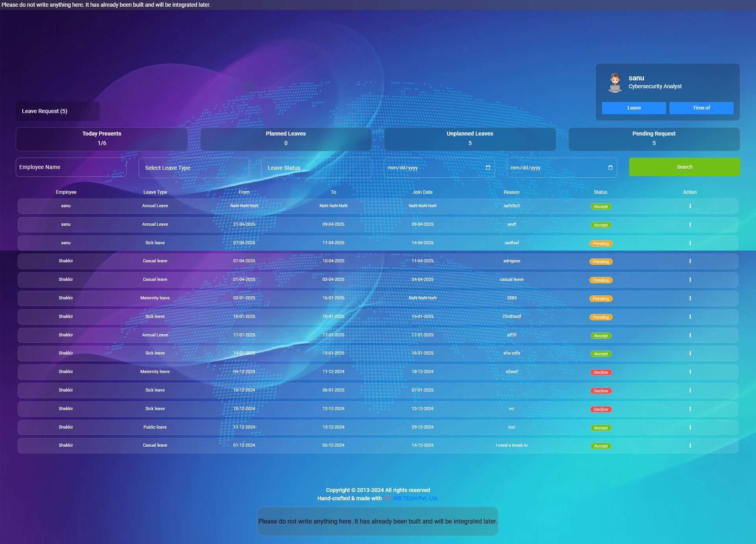The image size is (756, 544).
Task: Open actions menu for sanu's first Annual Leave row
Action: pyautogui.click(x=690, y=206)
